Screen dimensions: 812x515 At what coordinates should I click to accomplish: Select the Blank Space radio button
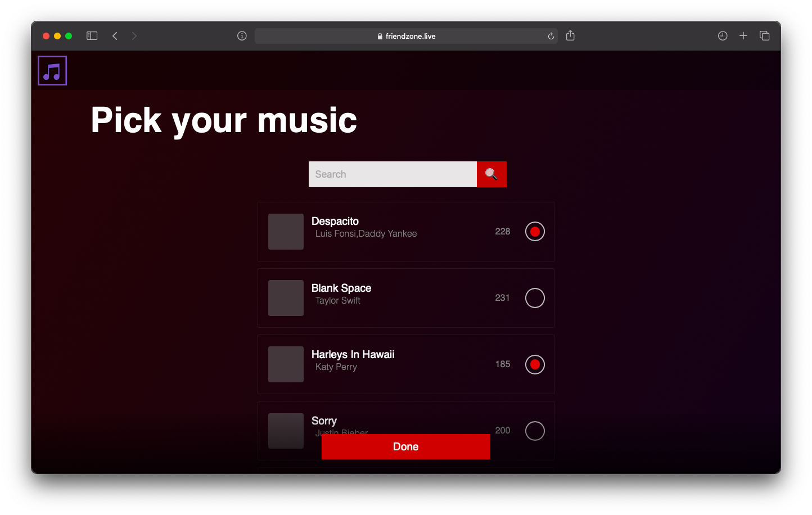pyautogui.click(x=535, y=298)
